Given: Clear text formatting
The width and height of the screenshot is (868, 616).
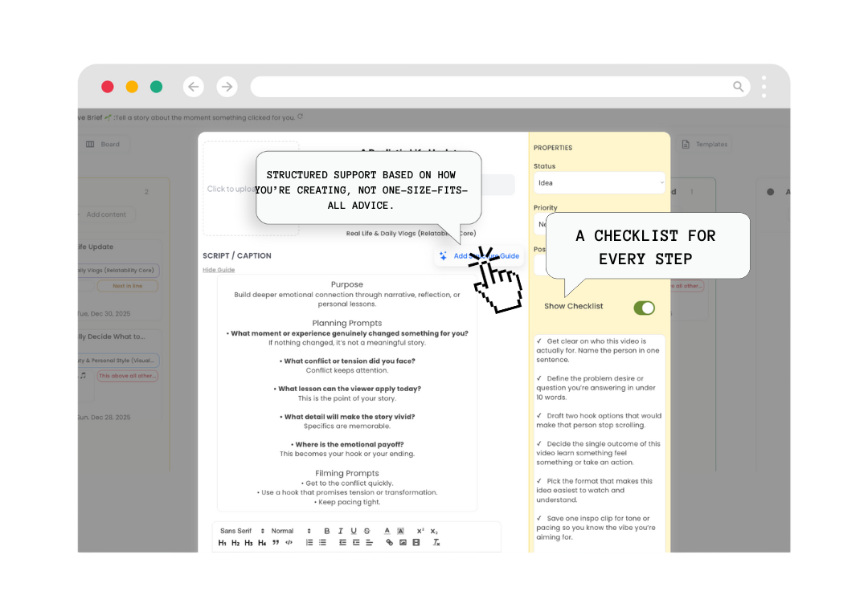Looking at the screenshot, I should [x=436, y=542].
